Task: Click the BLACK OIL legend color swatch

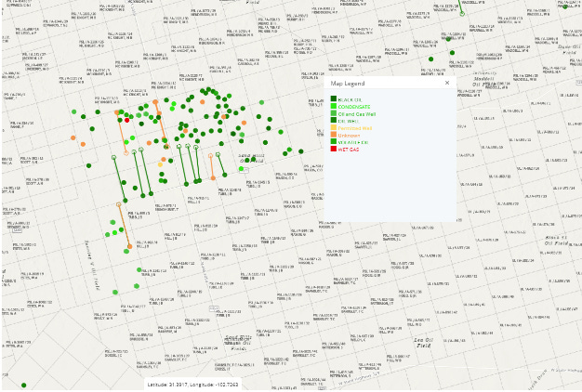Action: coord(334,98)
